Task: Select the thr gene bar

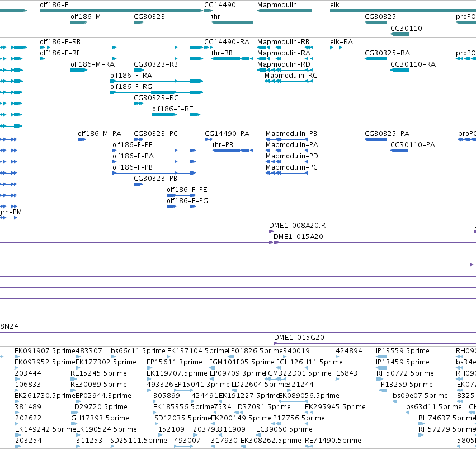Action: coord(232,22)
